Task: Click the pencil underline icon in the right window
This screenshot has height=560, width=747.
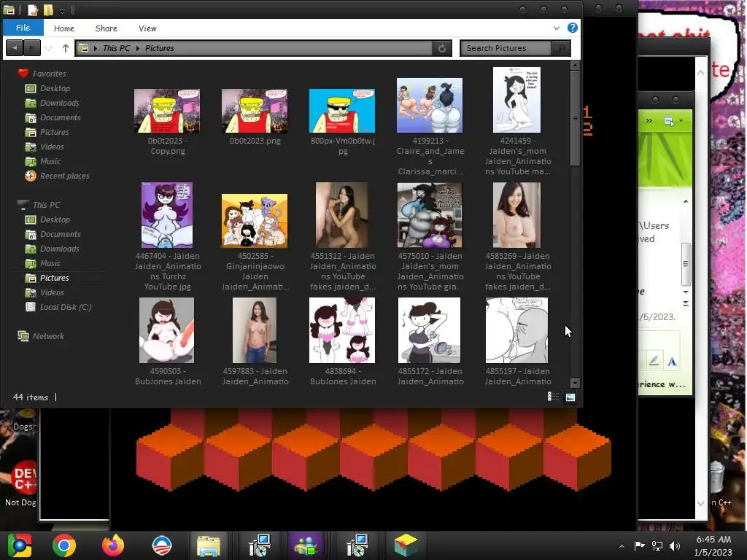Action: [x=654, y=362]
